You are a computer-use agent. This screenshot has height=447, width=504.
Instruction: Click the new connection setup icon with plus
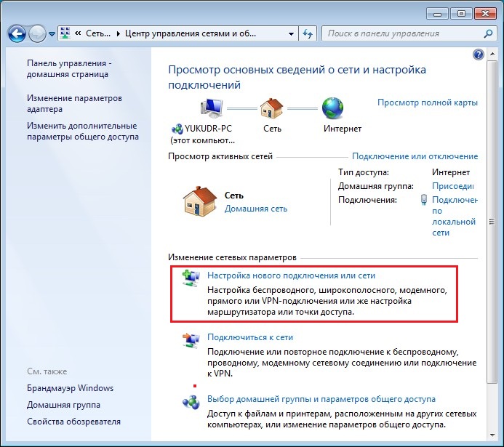click(x=191, y=278)
